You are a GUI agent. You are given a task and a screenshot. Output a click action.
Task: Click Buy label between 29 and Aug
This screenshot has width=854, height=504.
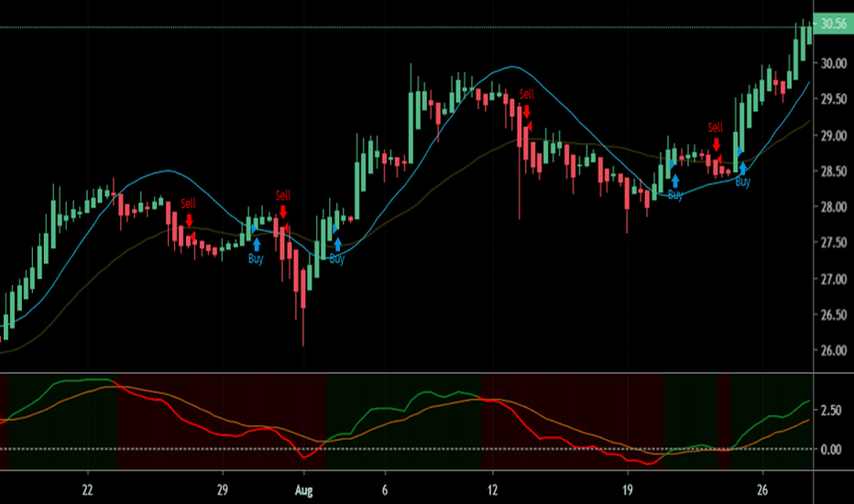click(256, 258)
